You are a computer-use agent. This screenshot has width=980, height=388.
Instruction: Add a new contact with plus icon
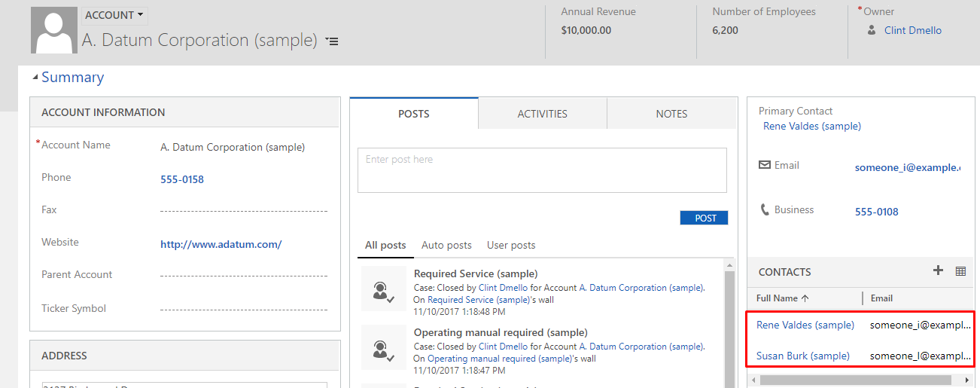(938, 271)
